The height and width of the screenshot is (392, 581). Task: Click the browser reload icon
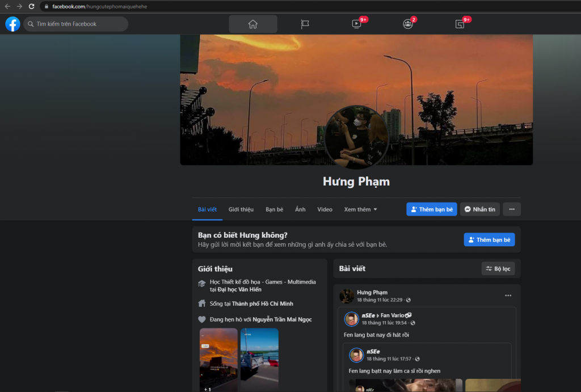(32, 6)
